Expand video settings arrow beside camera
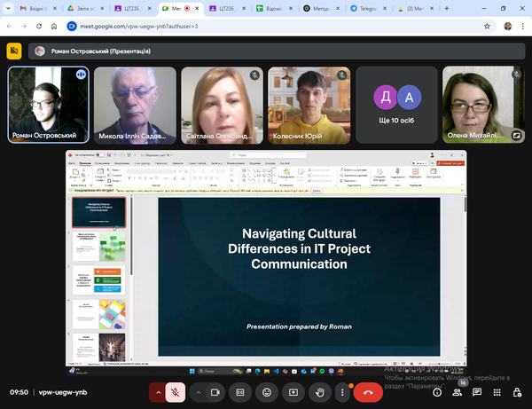This screenshot has width=532, height=409. click(197, 392)
